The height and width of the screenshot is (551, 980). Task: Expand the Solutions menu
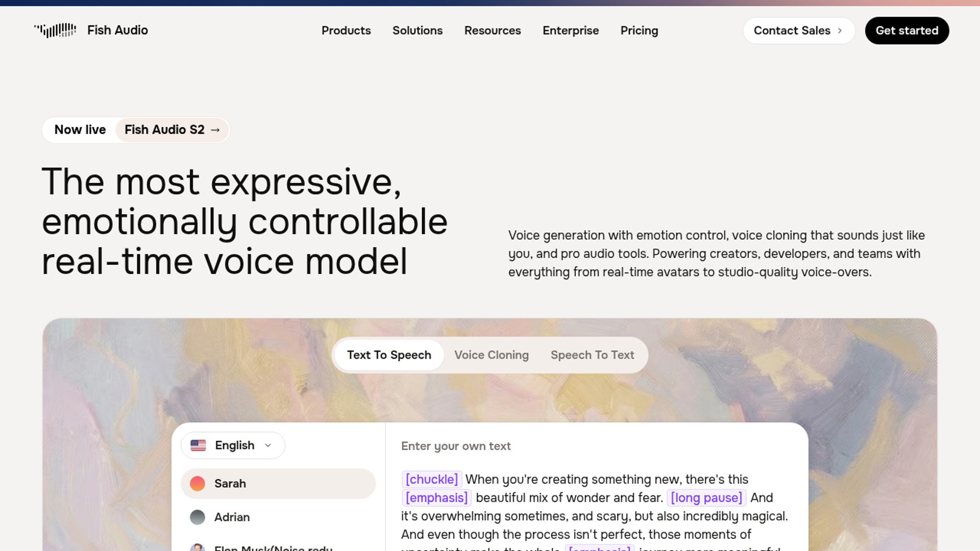417,31
